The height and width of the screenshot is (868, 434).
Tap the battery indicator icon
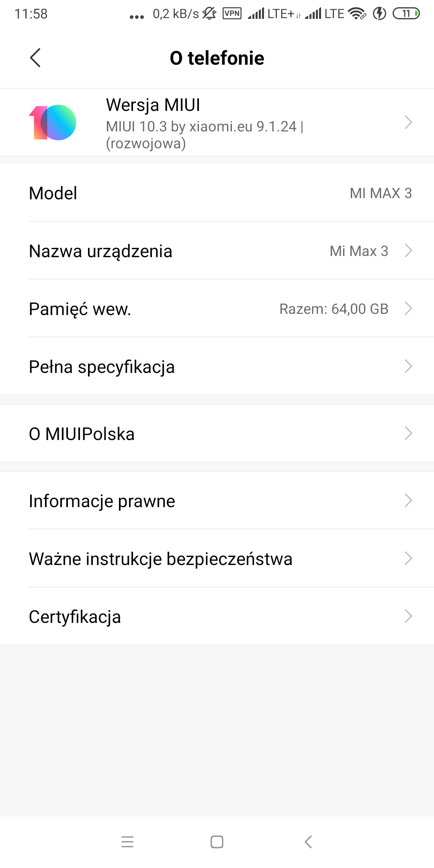click(406, 14)
